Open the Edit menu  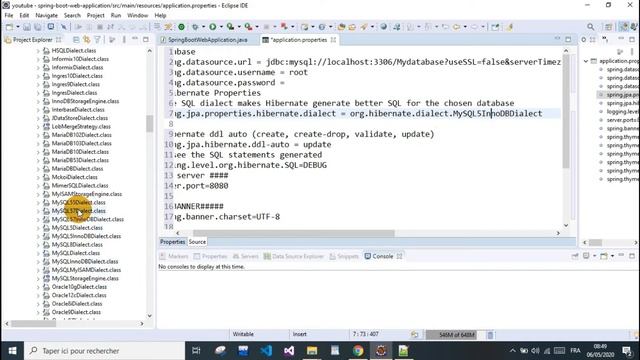click(24, 16)
